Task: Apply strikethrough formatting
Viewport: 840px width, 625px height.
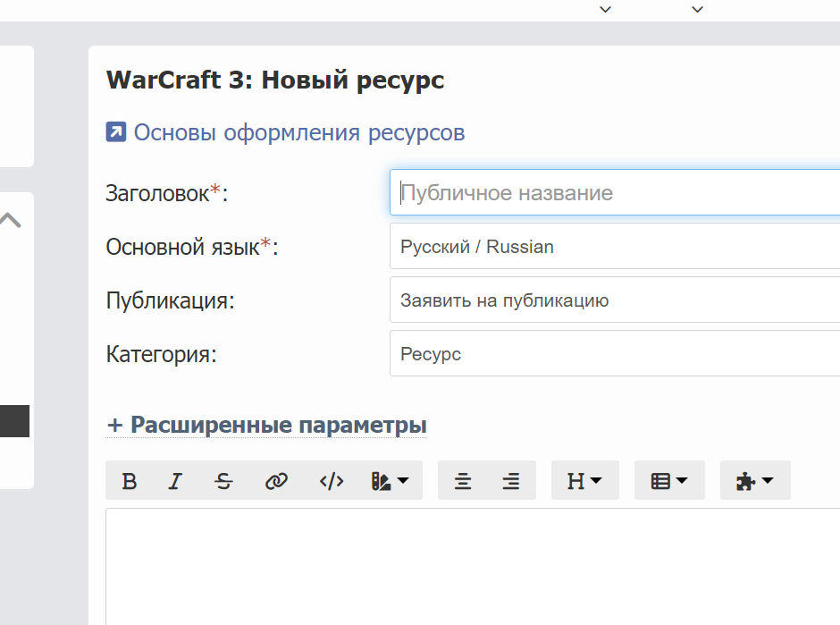Action: pos(223,482)
